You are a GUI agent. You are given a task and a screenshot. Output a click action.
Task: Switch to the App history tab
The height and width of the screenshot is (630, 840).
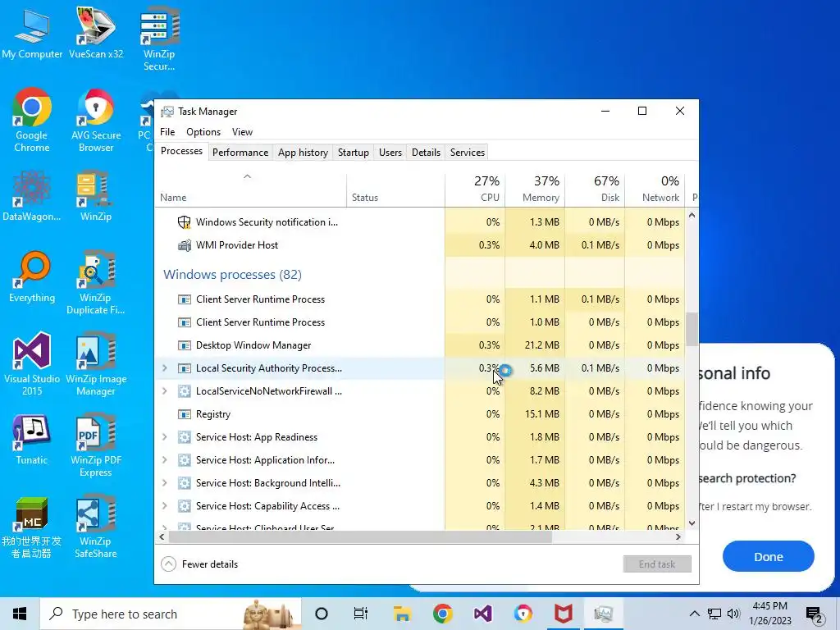click(303, 153)
